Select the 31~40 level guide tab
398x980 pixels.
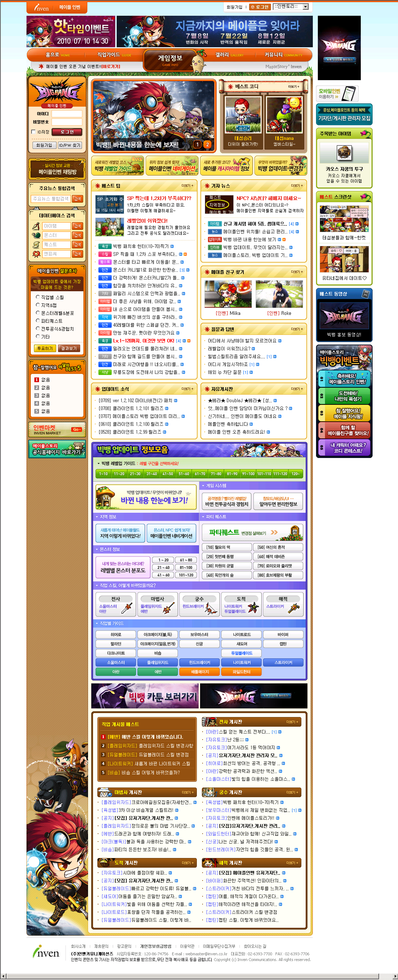click(x=152, y=474)
